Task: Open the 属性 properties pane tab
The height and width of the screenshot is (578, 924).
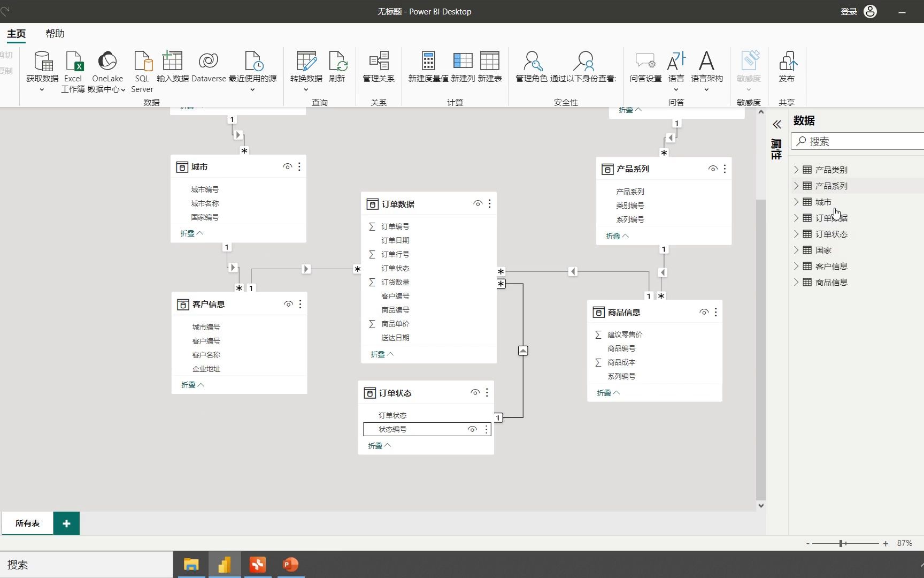Action: [776, 149]
